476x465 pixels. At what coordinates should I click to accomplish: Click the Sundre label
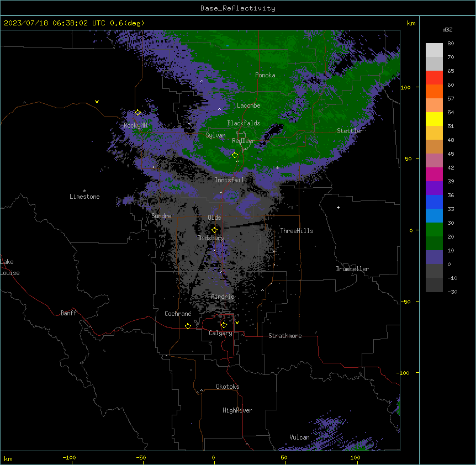coord(161,216)
